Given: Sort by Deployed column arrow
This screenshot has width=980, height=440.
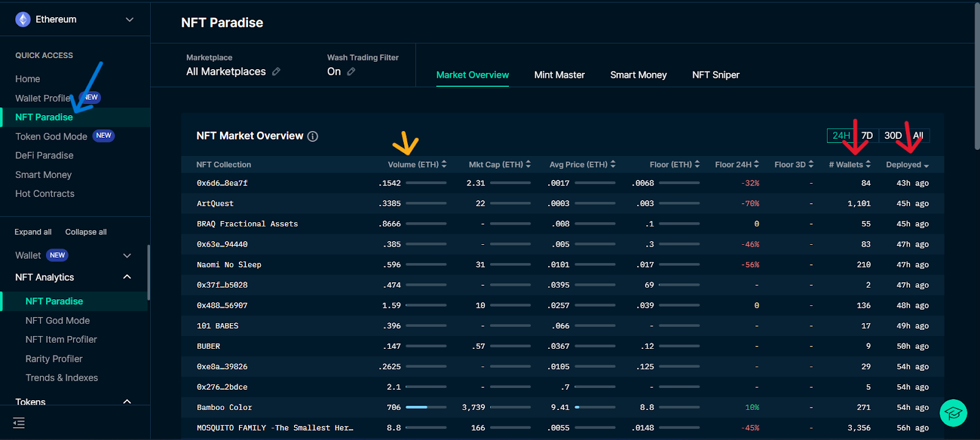Looking at the screenshot, I should 926,166.
